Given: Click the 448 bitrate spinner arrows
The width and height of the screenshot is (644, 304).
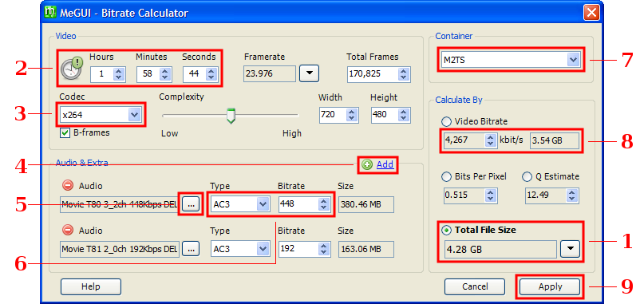Looking at the screenshot, I should click(x=324, y=204).
